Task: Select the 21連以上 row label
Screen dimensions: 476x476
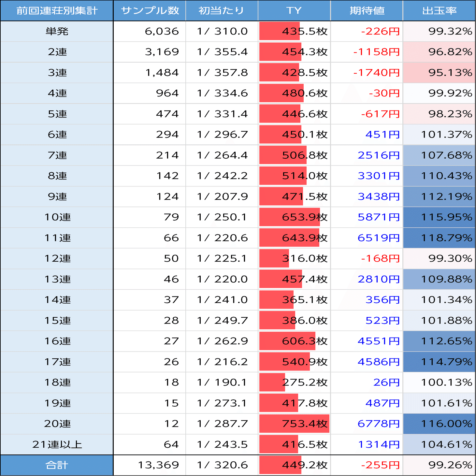Action: pos(57,444)
